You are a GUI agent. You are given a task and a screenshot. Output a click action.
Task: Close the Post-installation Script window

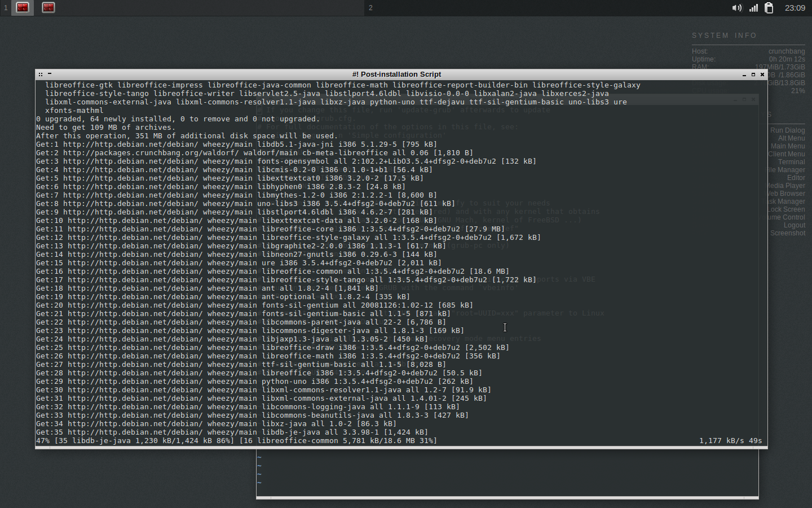[762, 75]
